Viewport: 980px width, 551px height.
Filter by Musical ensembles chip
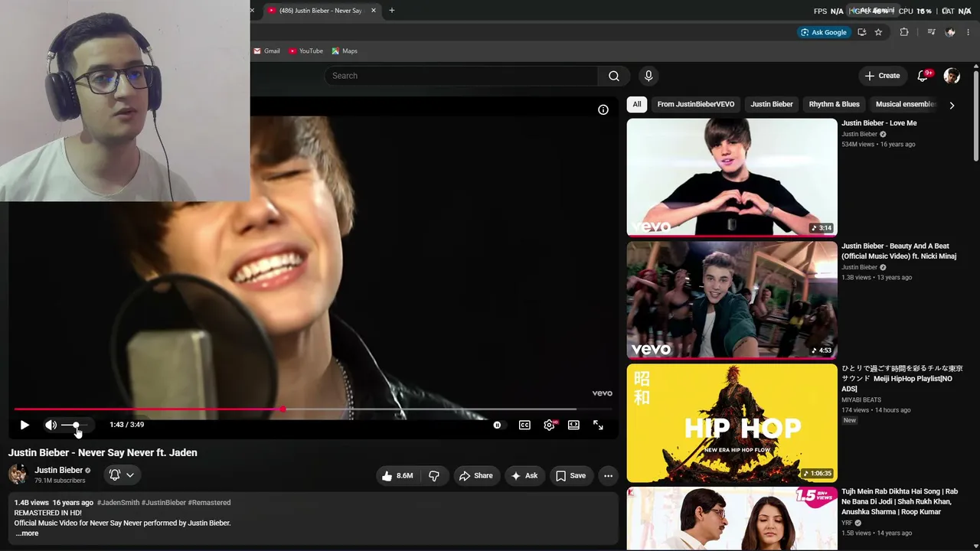tap(906, 104)
